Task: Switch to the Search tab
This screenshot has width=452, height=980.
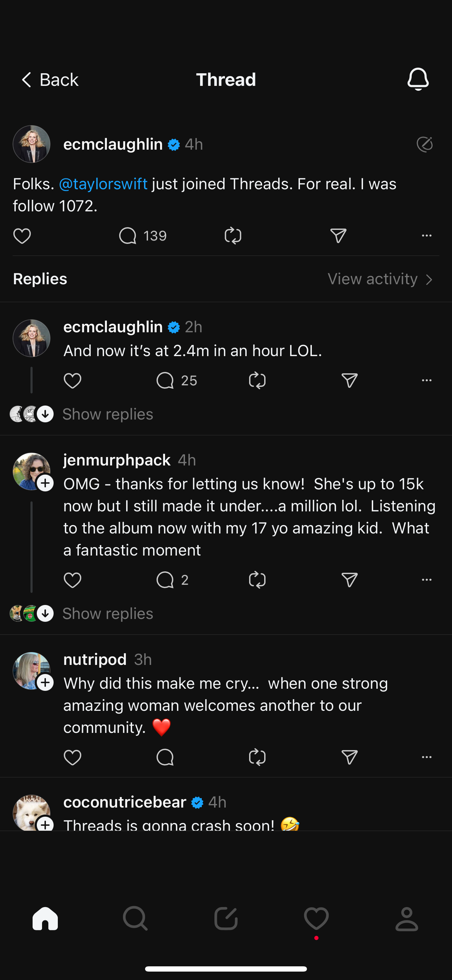Action: click(135, 918)
